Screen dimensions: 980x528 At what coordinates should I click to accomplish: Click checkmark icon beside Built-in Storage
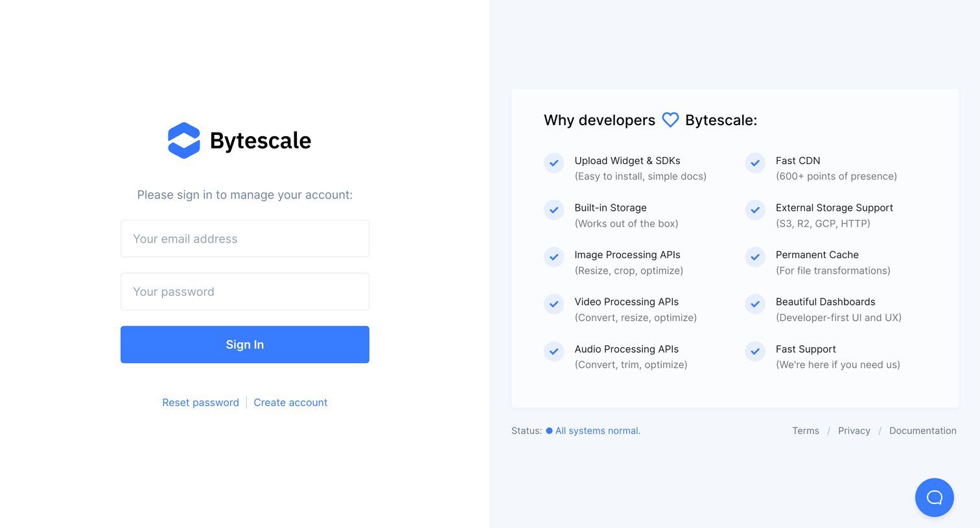(x=554, y=210)
